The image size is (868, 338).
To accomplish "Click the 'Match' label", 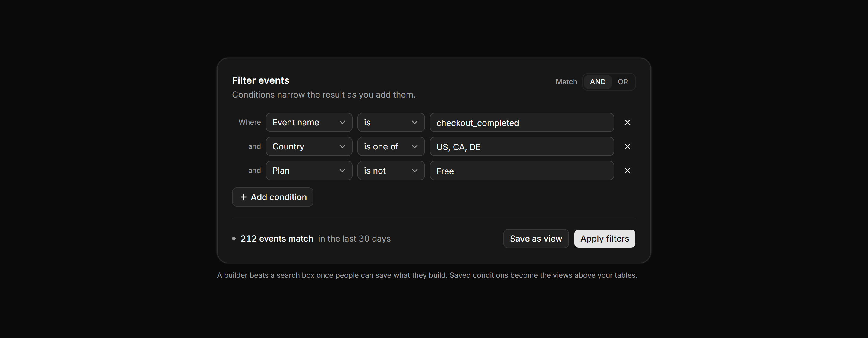I will pyautogui.click(x=566, y=82).
